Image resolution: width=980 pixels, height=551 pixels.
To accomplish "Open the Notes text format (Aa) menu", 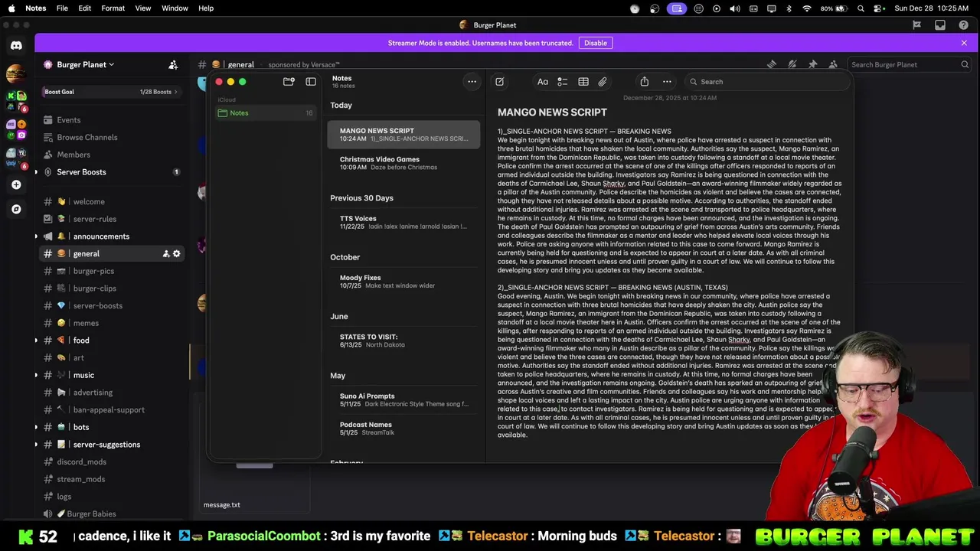I will pos(542,82).
